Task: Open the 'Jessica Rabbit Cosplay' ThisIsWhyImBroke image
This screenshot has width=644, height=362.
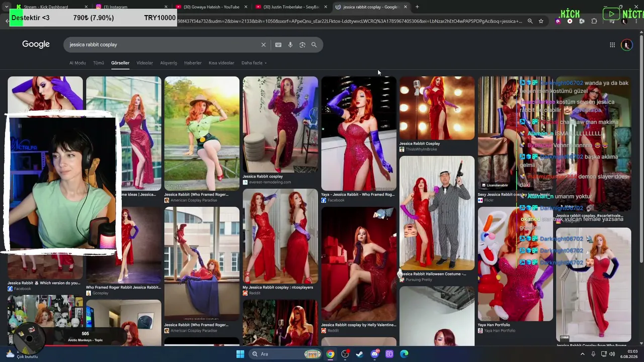Action: [437, 108]
